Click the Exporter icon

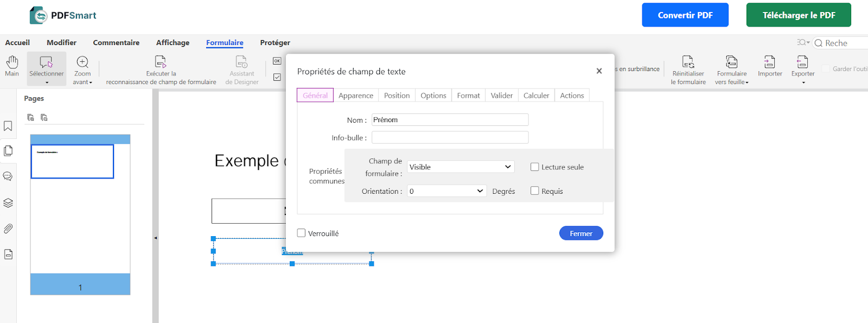click(x=802, y=62)
